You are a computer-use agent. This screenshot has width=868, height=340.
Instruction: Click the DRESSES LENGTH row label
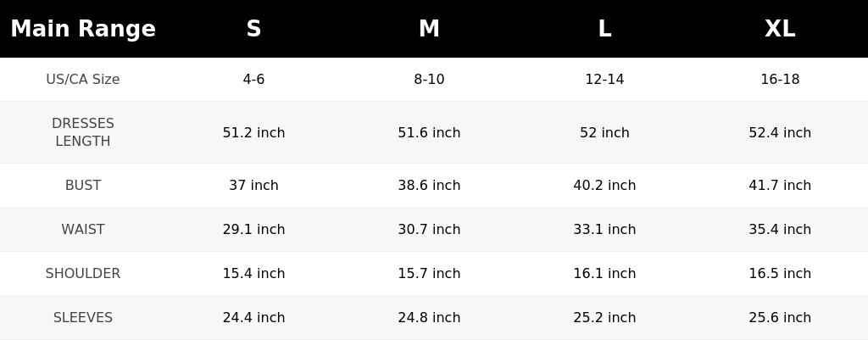coord(83,132)
